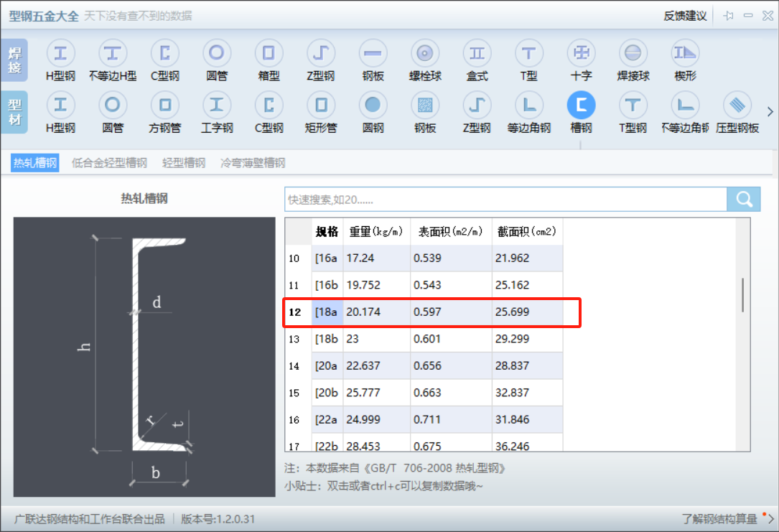Click the 重量(kg/m) column header
Screen dimensions: 779x532
pos(376,231)
